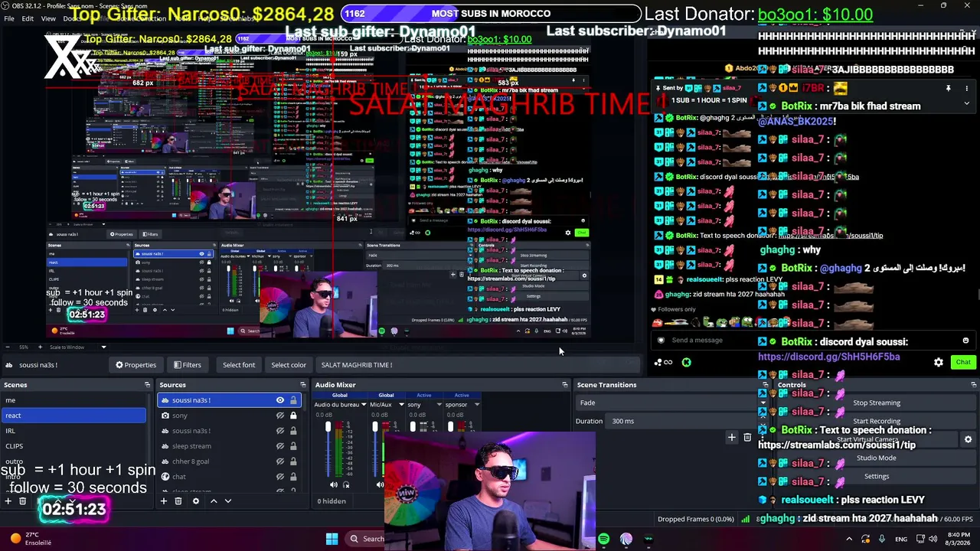Show the hidden 'sony' source
Image resolution: width=980 pixels, height=551 pixels.
tap(280, 416)
